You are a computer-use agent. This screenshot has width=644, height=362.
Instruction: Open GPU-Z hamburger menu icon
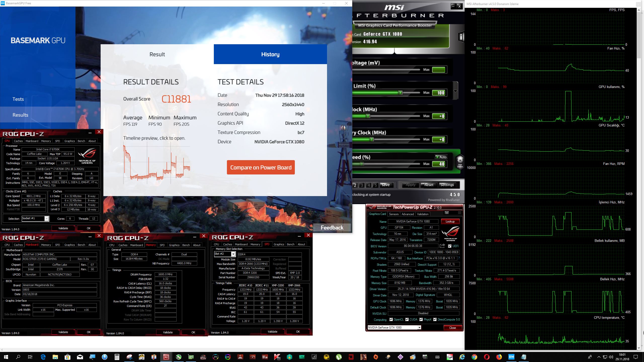[459, 213]
